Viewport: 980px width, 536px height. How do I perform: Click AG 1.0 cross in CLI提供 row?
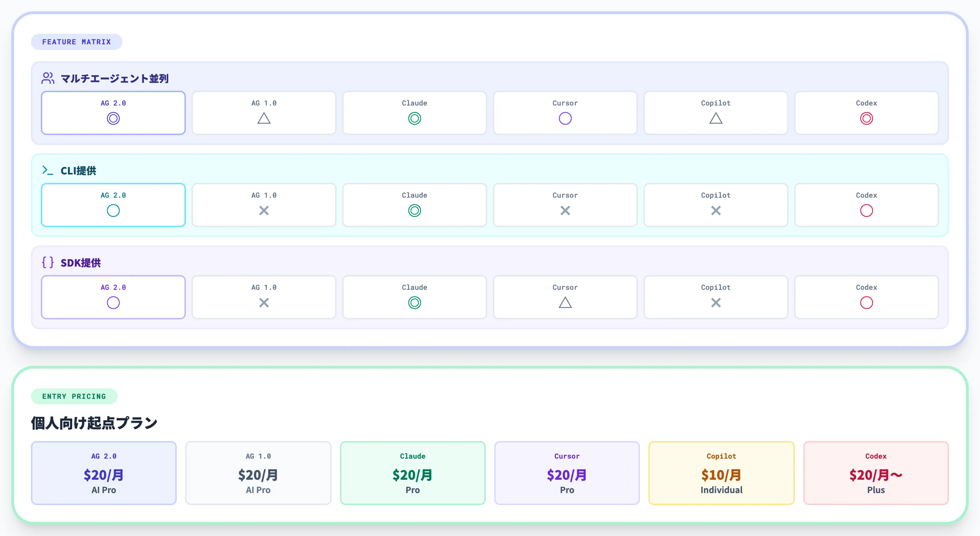coord(264,211)
